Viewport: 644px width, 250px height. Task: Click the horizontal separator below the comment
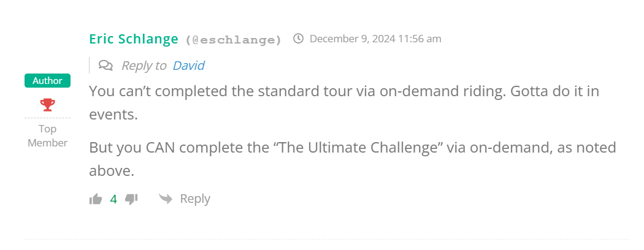(326, 239)
